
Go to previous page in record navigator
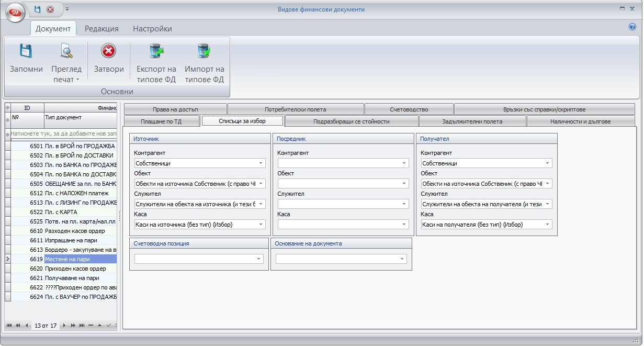coord(18,326)
